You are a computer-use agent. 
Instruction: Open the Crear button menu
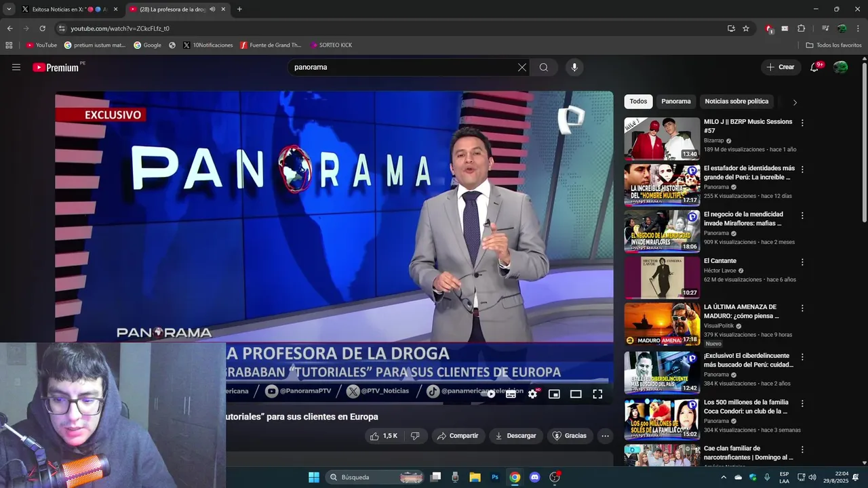[x=781, y=67]
